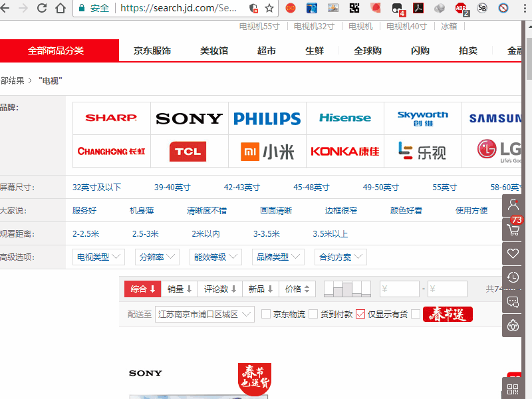Viewport: 532px width, 399px height.
Task: Filter by 小米 brand logo
Action: click(x=267, y=152)
